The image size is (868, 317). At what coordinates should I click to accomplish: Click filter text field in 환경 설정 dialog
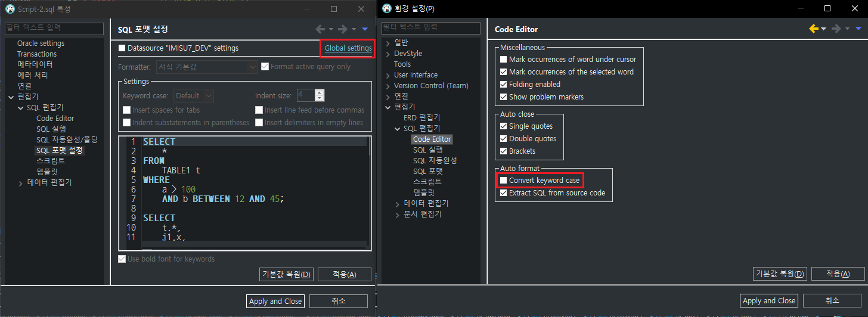click(x=431, y=28)
